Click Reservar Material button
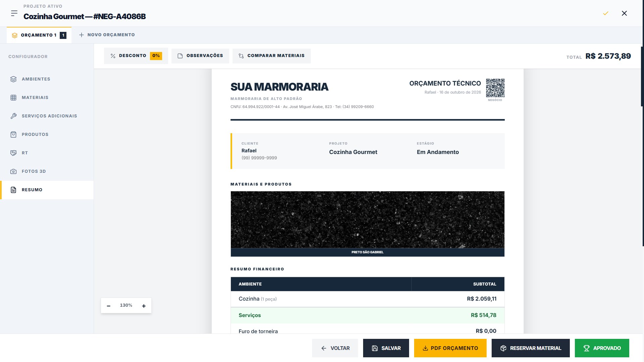644x362 pixels. click(x=531, y=348)
